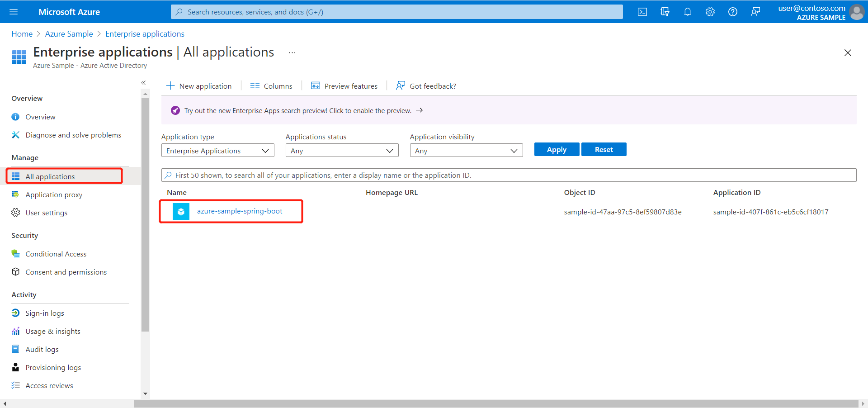
Task: Click the Notifications bell icon
Action: click(x=687, y=12)
